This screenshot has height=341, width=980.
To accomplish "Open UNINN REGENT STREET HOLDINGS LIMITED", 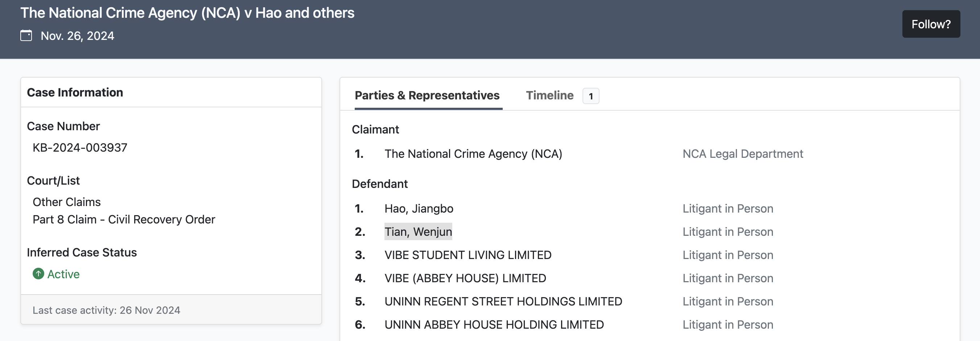I will click(503, 301).
